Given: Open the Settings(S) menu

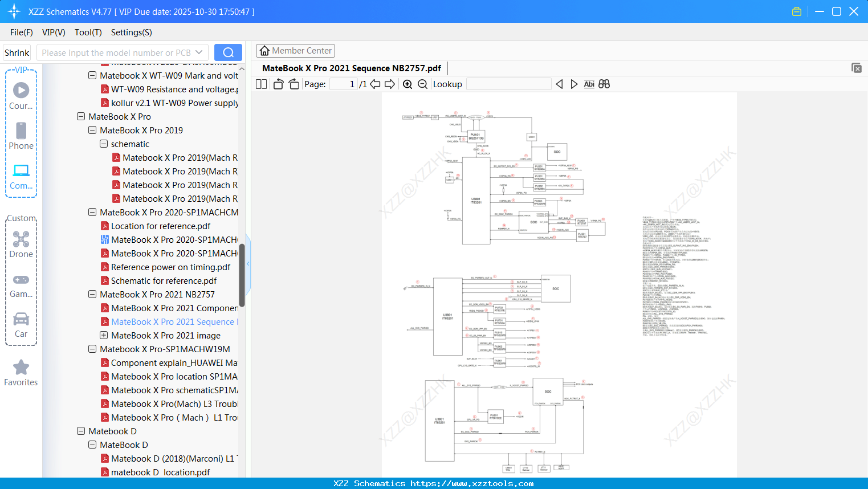Looking at the screenshot, I should pos(132,32).
